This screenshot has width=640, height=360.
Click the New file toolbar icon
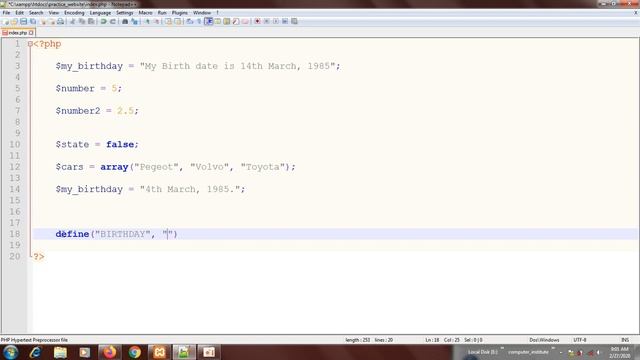(5, 21)
